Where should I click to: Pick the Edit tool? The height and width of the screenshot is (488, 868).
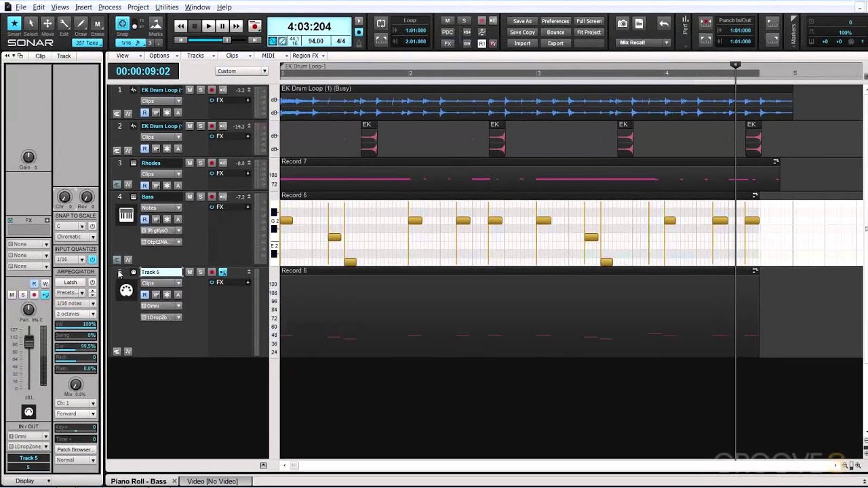point(64,24)
